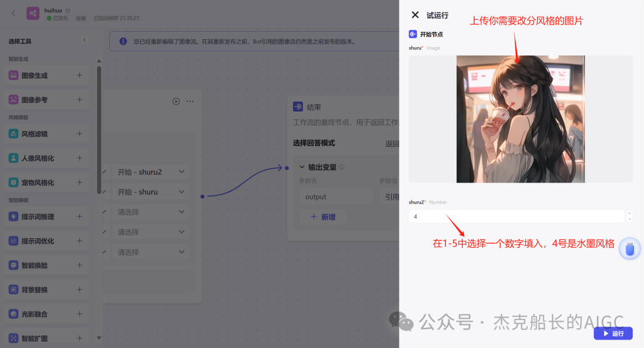
Task: Click the 风格滤镜 tool label
Action: click(x=35, y=134)
